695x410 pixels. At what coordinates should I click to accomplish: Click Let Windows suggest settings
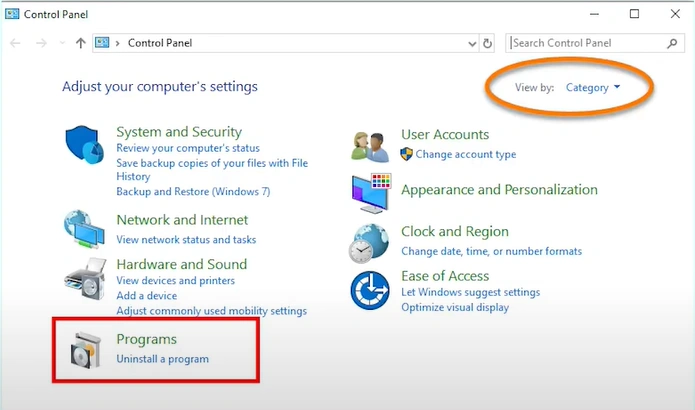pos(471,292)
